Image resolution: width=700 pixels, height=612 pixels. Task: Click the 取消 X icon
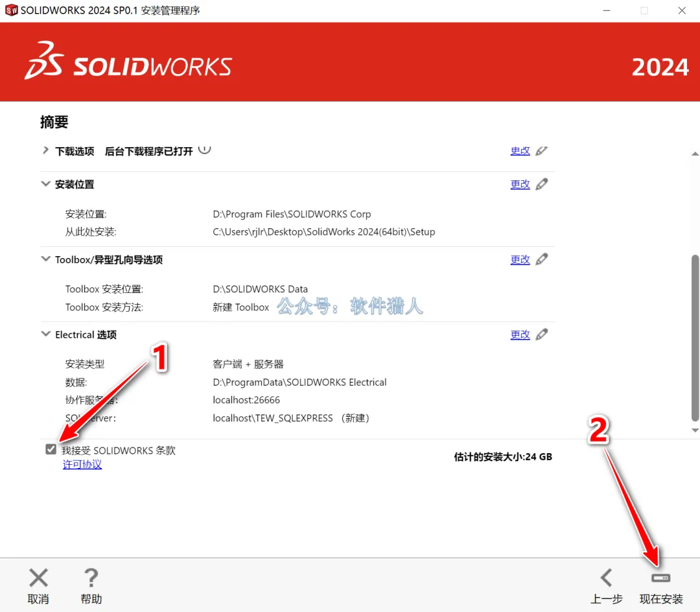38,578
